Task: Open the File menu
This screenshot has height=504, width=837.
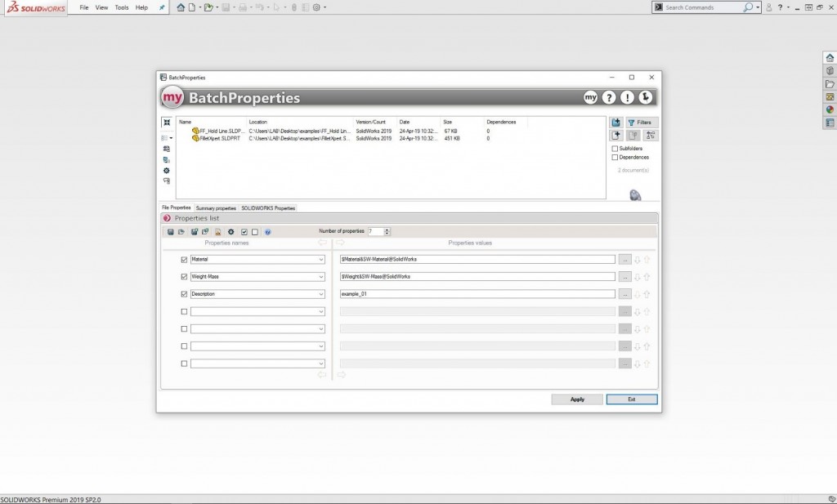Action: (x=84, y=7)
